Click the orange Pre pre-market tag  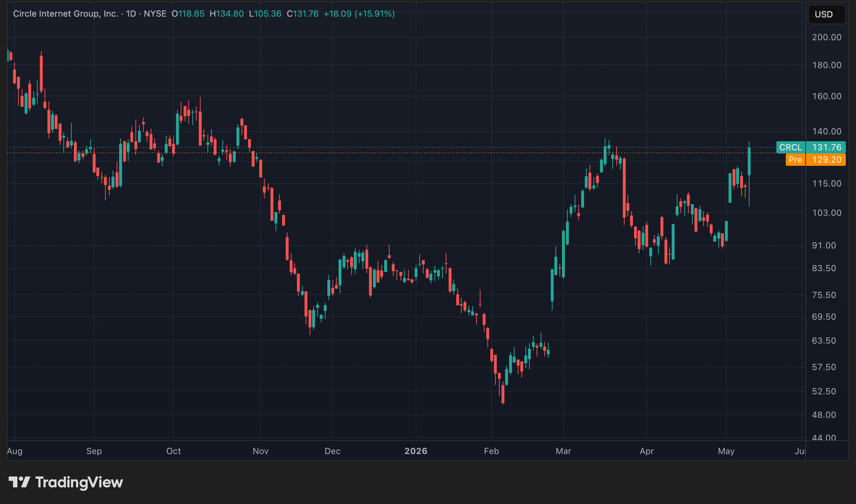(796, 160)
